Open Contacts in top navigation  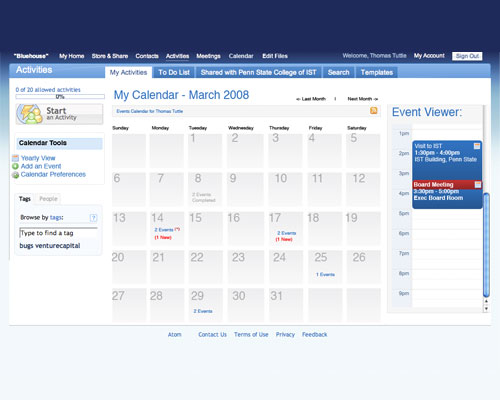(x=147, y=56)
